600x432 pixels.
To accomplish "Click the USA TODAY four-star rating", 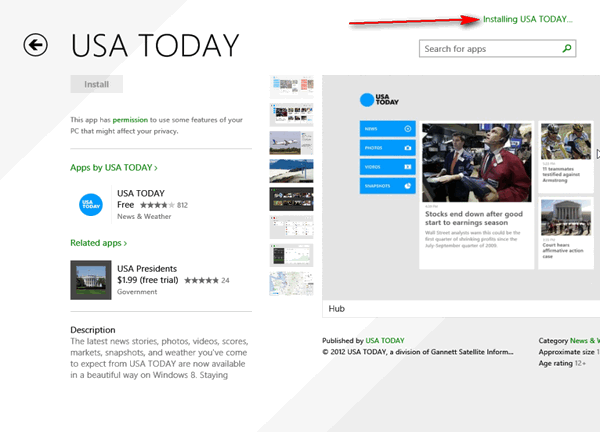I will point(157,205).
